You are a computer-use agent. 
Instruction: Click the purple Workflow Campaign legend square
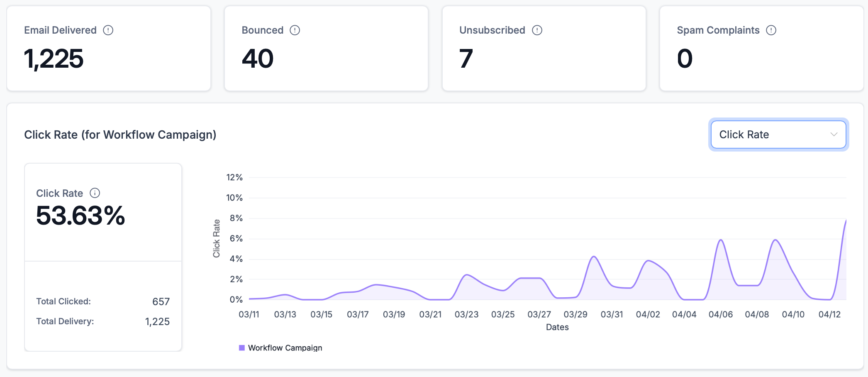tap(242, 347)
